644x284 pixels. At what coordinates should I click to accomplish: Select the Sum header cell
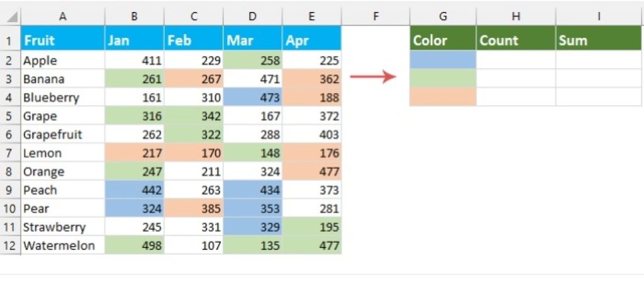(x=599, y=40)
